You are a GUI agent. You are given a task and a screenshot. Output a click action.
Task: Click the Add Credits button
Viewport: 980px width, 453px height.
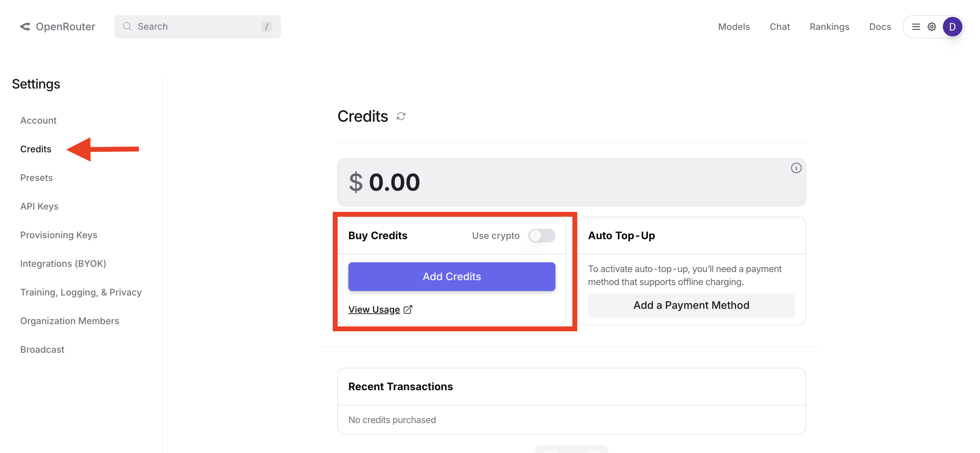(452, 277)
